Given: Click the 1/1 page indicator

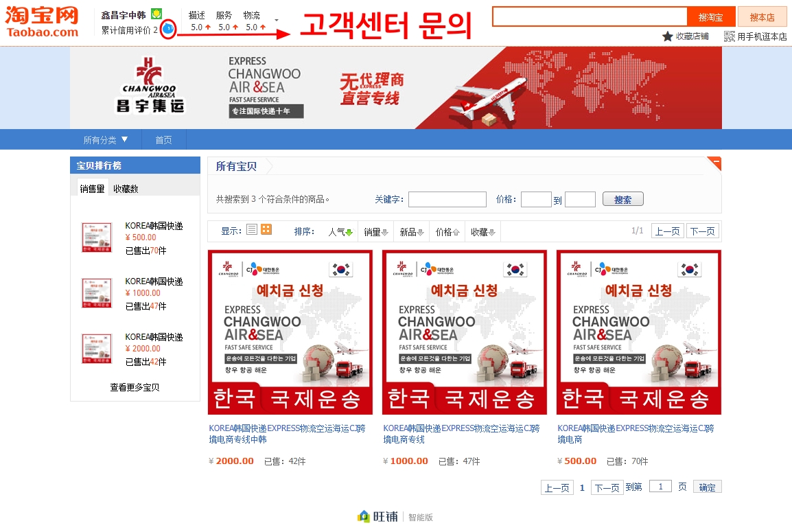Looking at the screenshot, I should (638, 231).
